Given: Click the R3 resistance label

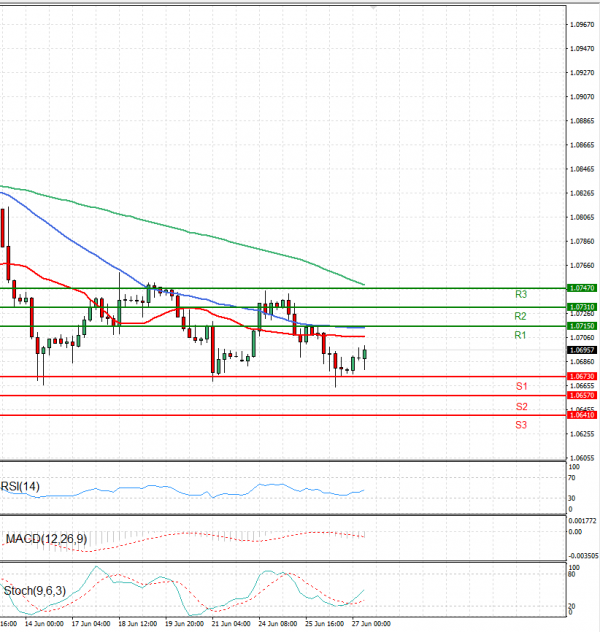Looking at the screenshot, I should point(521,295).
